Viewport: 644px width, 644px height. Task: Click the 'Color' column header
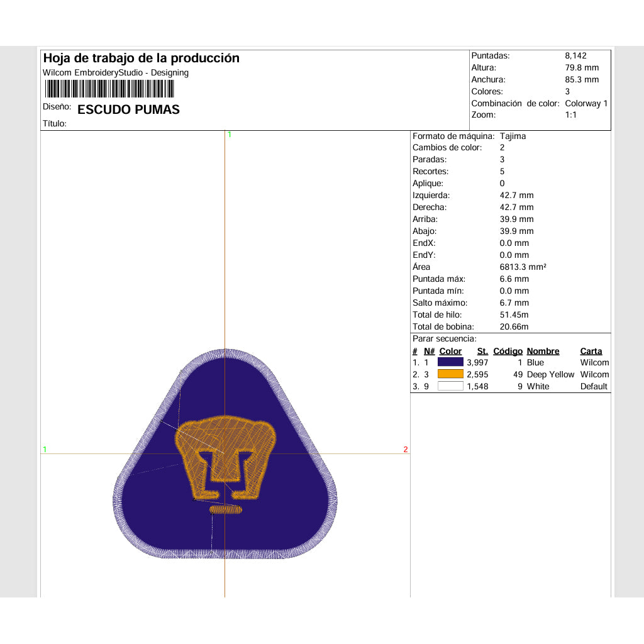tap(450, 351)
